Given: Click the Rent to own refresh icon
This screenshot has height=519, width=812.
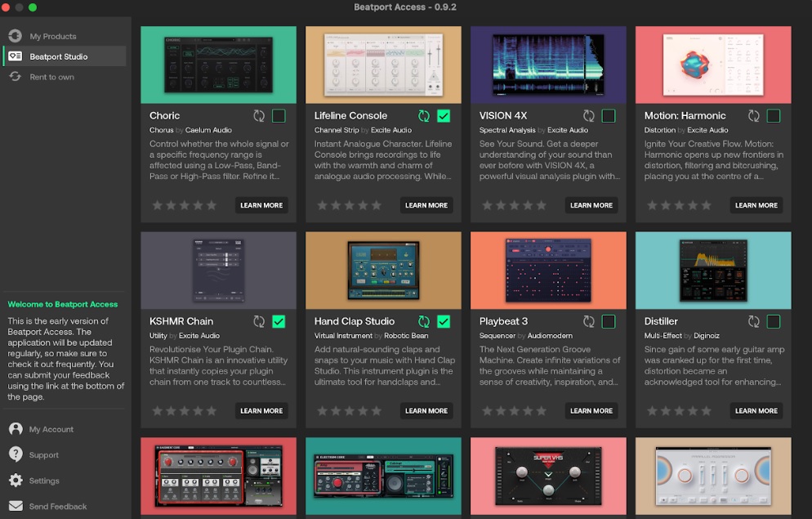Looking at the screenshot, I should pos(15,77).
